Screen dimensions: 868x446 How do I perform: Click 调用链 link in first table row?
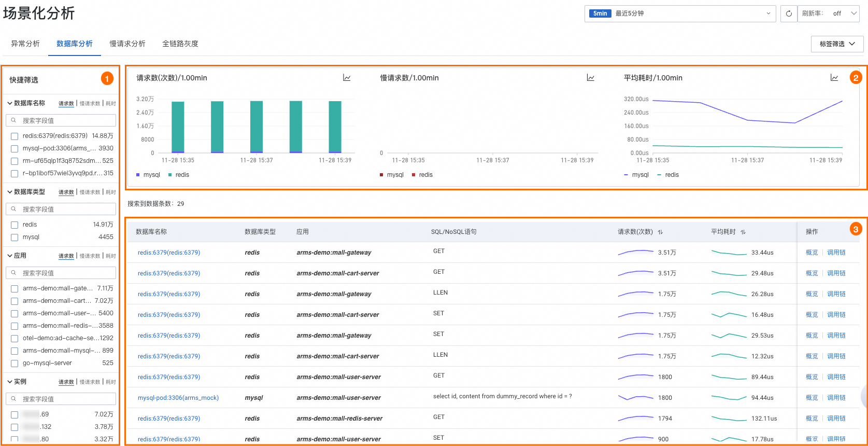(836, 253)
